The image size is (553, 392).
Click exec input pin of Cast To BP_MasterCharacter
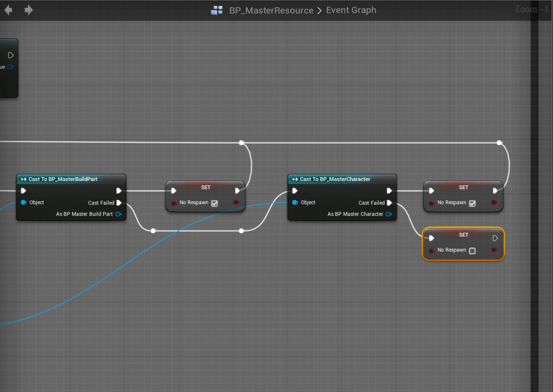point(295,191)
